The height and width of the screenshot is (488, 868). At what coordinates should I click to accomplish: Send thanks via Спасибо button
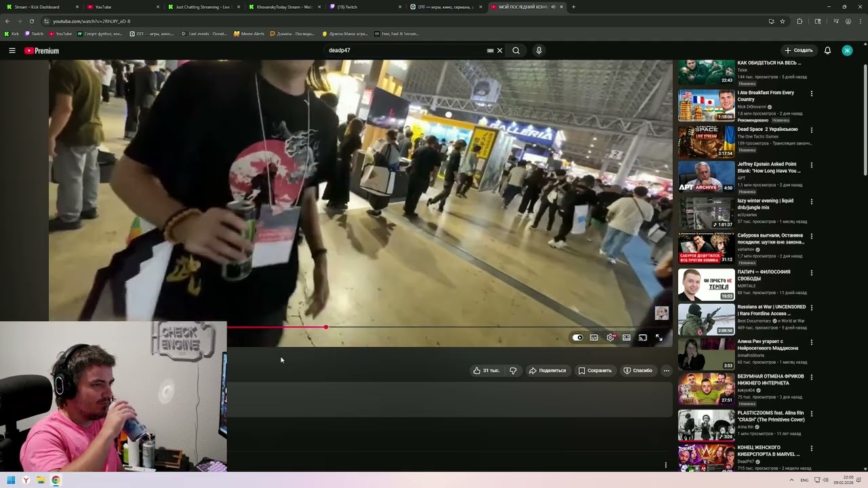point(638,371)
